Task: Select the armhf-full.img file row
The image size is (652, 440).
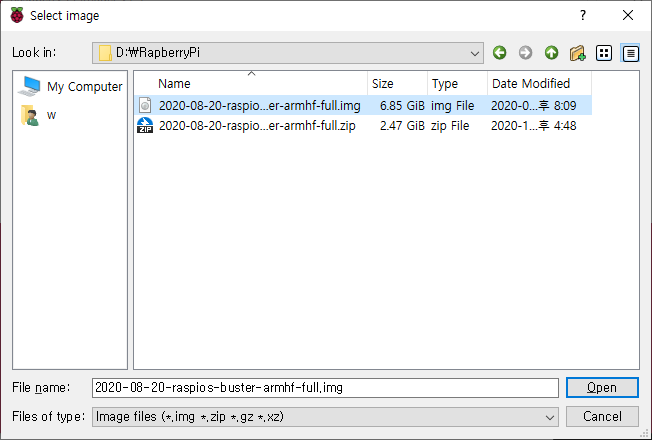Action: click(x=363, y=105)
